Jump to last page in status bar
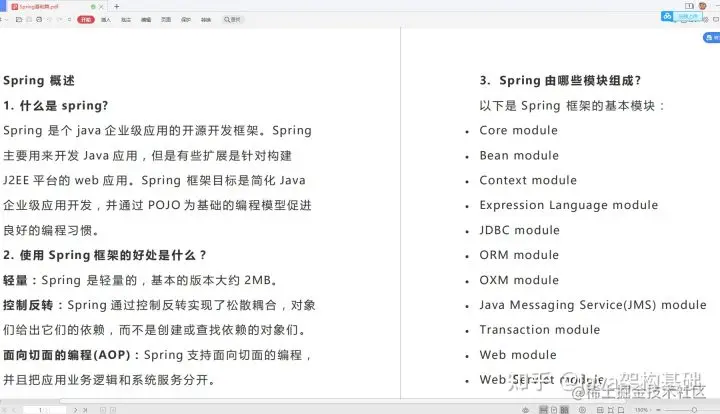Screen dimensions: 720x414 tap(85, 410)
